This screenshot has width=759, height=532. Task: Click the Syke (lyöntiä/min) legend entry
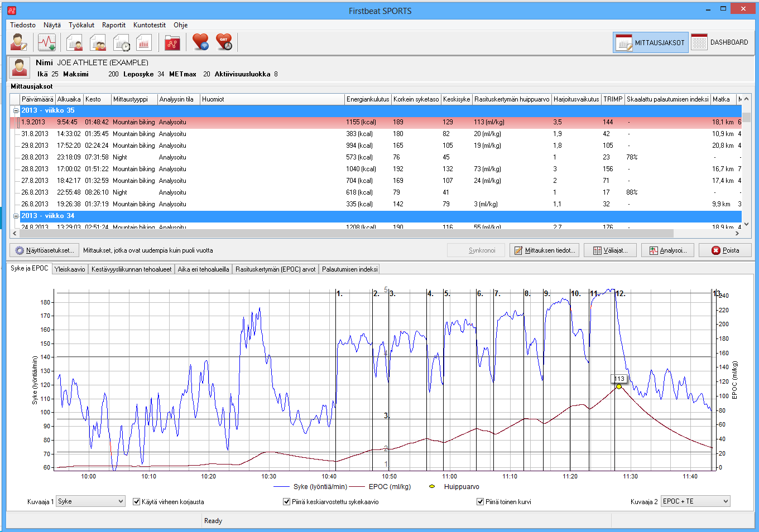point(310,486)
